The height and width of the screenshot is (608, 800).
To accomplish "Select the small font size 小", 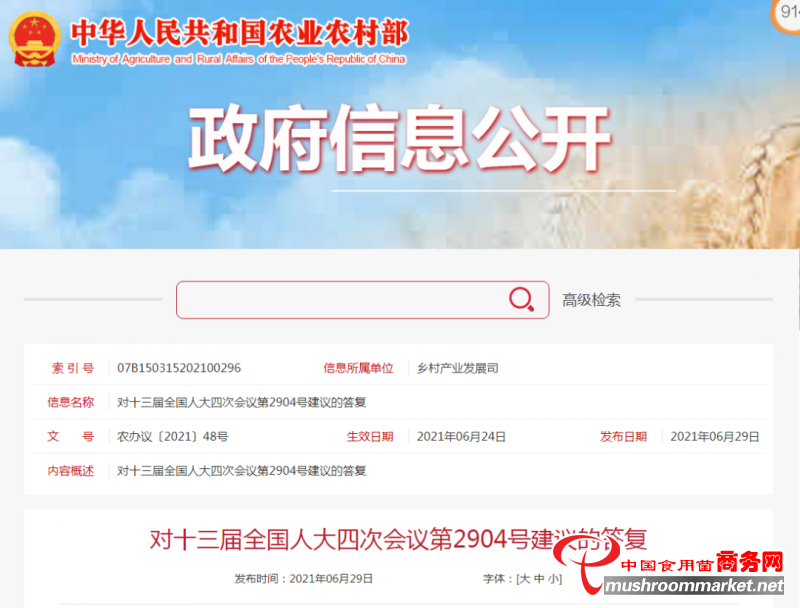I will 554,579.
